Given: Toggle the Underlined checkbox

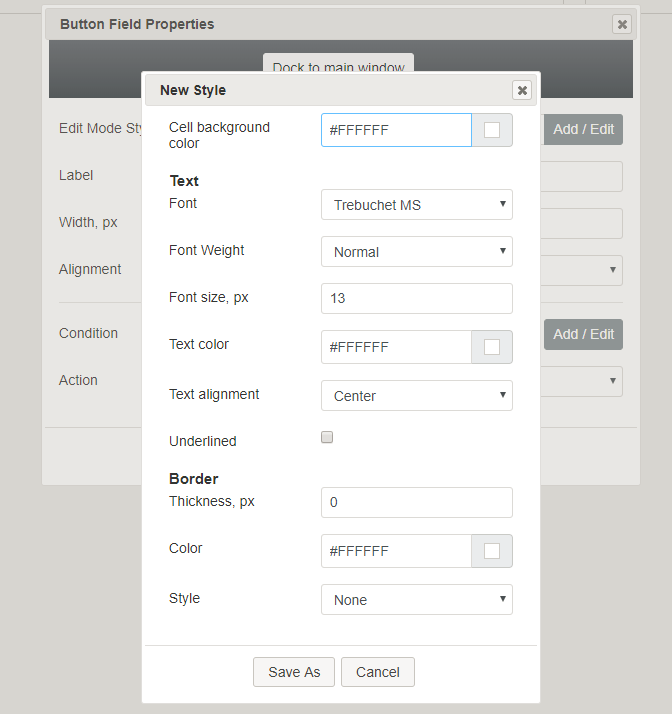Looking at the screenshot, I should 327,438.
